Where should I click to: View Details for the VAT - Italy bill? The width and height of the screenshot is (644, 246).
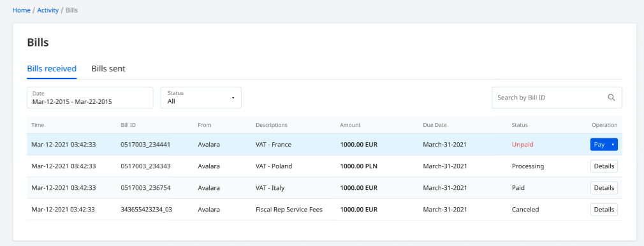tap(604, 187)
